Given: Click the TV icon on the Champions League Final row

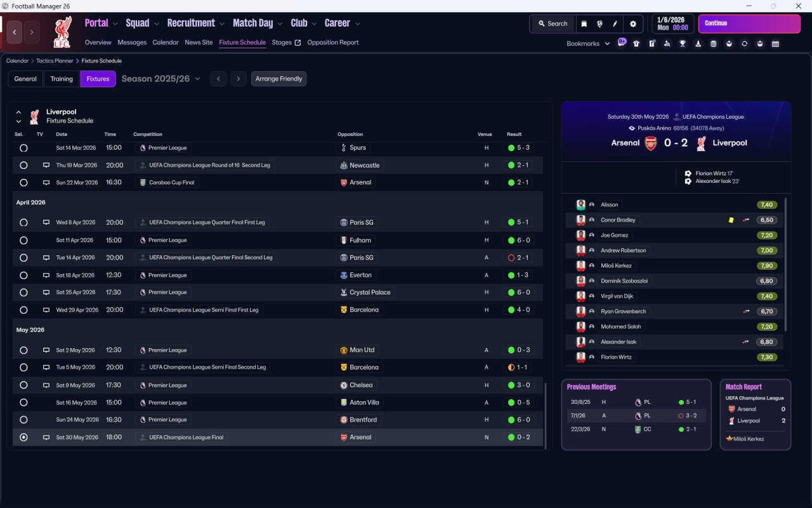Looking at the screenshot, I should [x=46, y=437].
